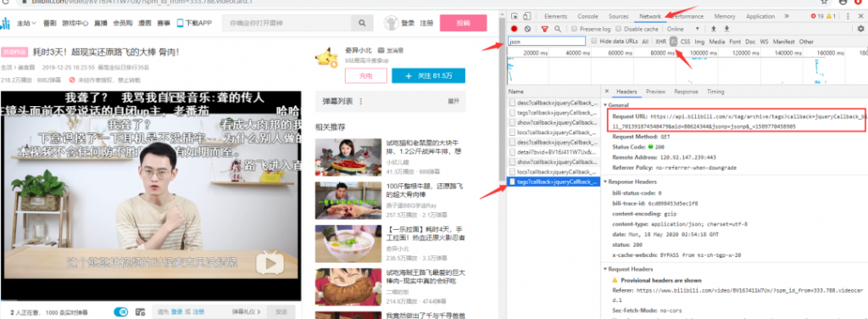The width and height of the screenshot is (868, 319).
Task: Select the All filter type
Action: (645, 42)
